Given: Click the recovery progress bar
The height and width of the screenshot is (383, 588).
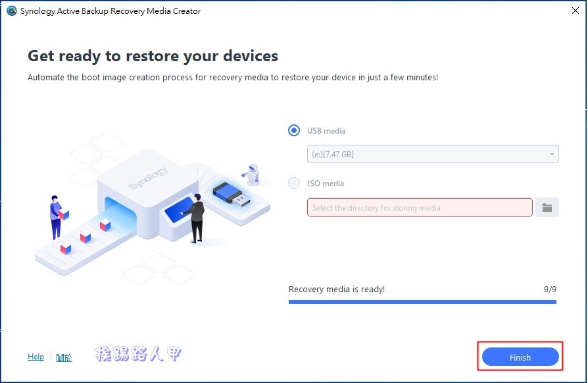Looking at the screenshot, I should pyautogui.click(x=422, y=301).
